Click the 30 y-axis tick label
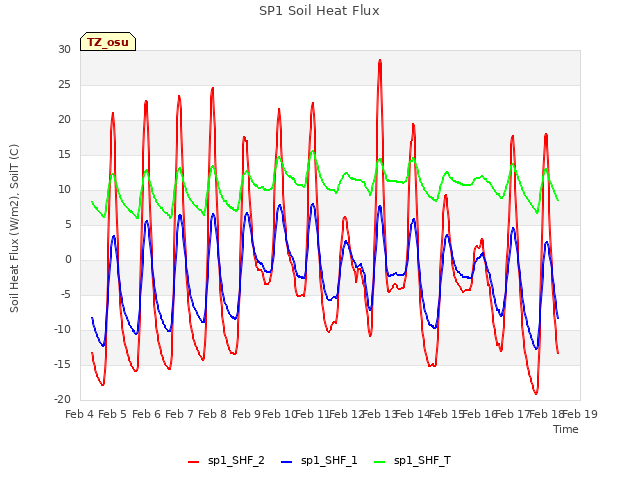 click(x=64, y=49)
